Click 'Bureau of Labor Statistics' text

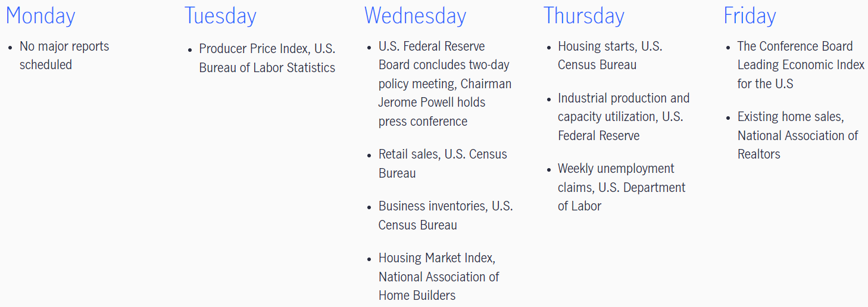click(267, 68)
